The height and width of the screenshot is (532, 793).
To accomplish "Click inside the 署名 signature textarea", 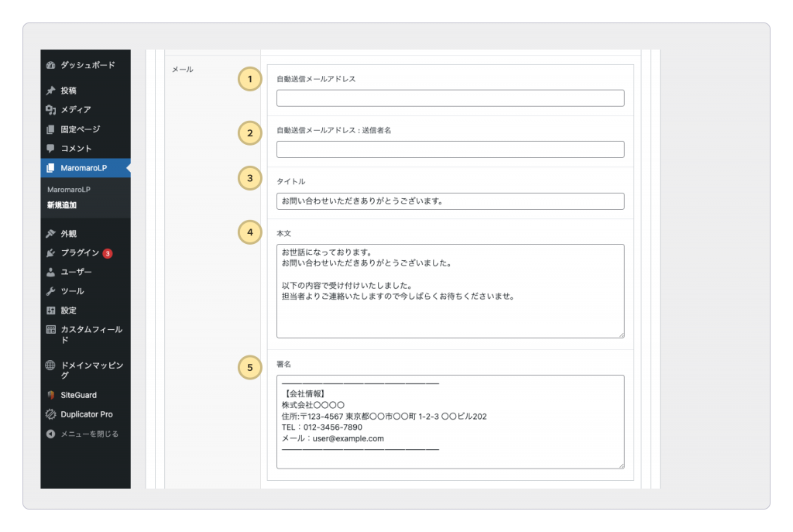I will coord(450,421).
